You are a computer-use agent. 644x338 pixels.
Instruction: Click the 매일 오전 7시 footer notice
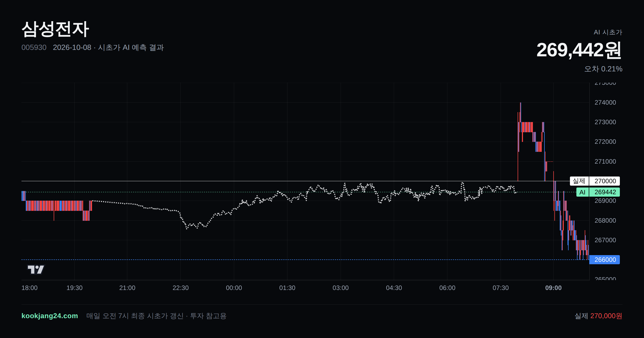(x=156, y=316)
